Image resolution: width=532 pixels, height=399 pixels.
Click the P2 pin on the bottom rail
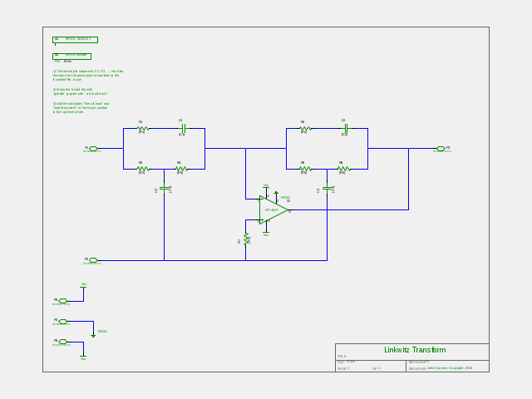93,260
